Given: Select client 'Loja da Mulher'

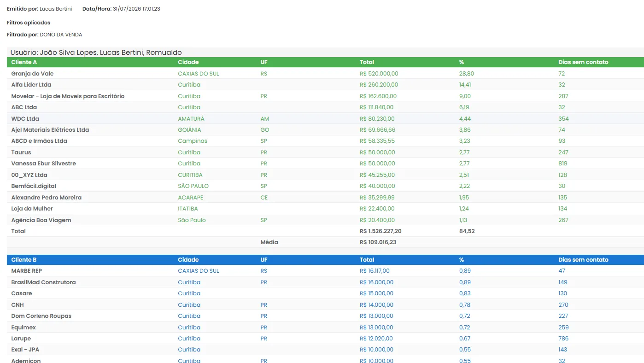Looking at the screenshot, I should 32,209.
